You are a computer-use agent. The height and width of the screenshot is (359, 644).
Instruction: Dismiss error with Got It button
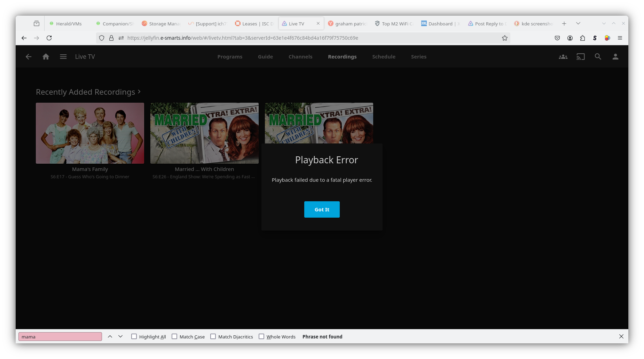tap(322, 209)
